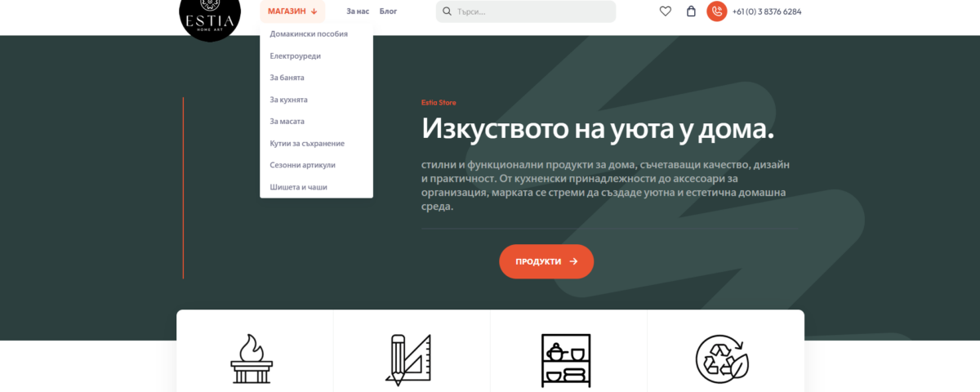Open the За кухнята category
980x392 pixels.
288,100
